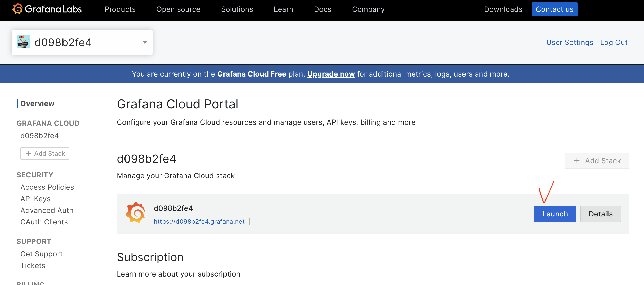Screen dimensions: 644x285
Task: Click 'Manage your Grafana Cloud stack' text
Action: click(176, 176)
